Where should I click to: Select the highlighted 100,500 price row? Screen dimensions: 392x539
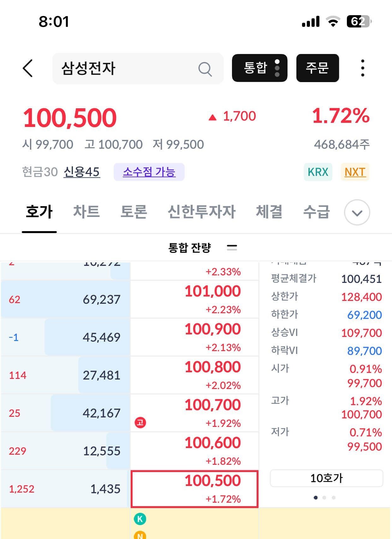tap(195, 489)
